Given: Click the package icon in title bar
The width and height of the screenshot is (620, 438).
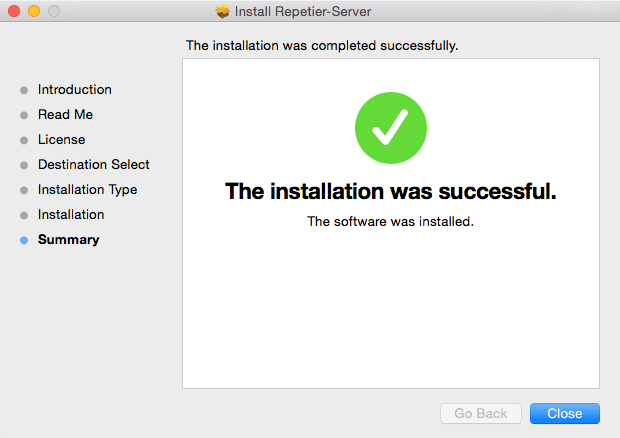Looking at the screenshot, I should tap(222, 12).
